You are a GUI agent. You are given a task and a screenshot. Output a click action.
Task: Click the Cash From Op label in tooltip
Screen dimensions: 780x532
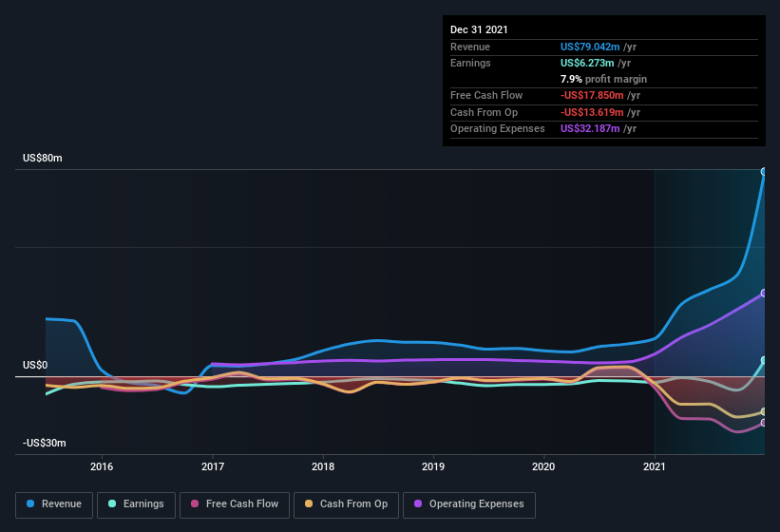point(484,112)
